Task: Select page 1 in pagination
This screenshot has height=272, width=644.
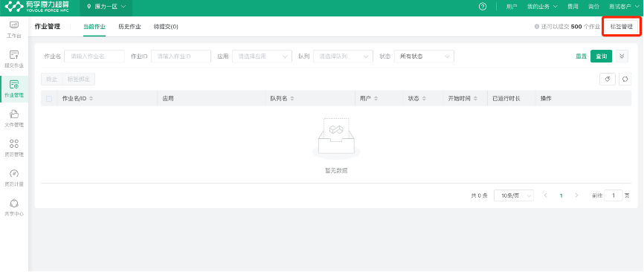Action: pos(561,195)
